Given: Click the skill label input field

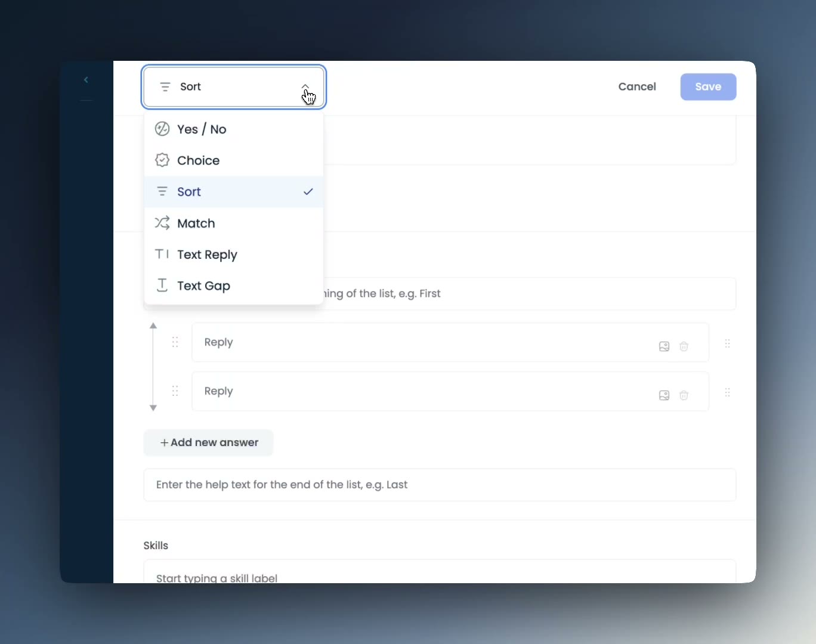Looking at the screenshot, I should tap(440, 571).
